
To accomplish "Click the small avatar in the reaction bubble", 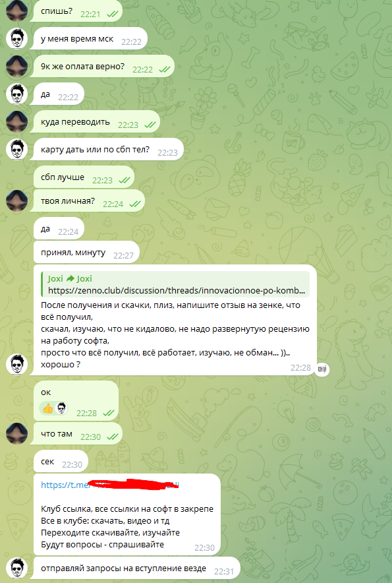I will click(x=62, y=408).
